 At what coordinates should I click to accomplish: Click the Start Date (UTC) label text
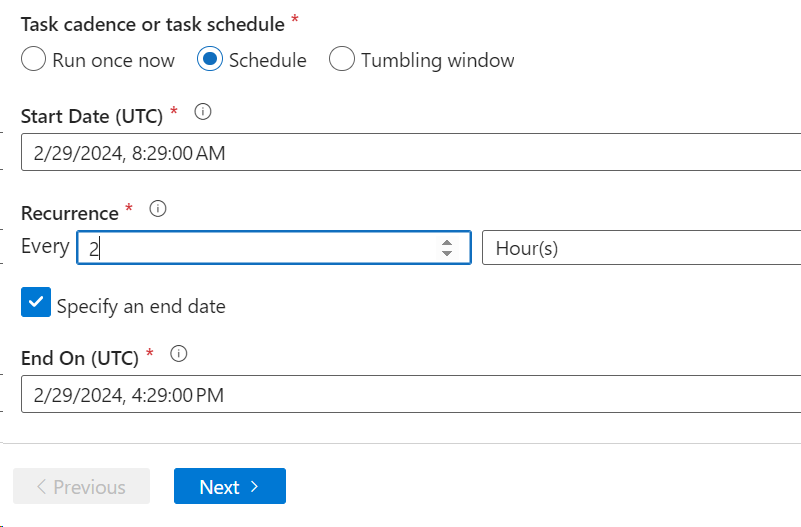[91, 116]
